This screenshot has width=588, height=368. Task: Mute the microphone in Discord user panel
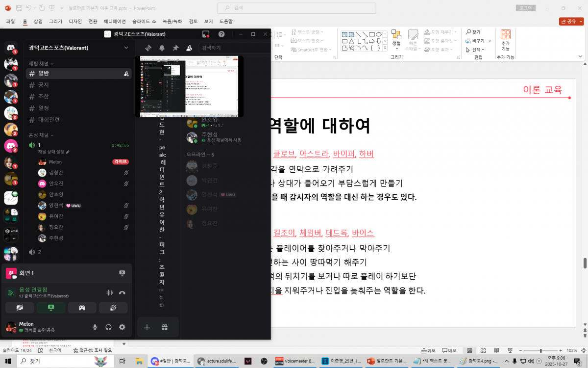[x=95, y=327]
